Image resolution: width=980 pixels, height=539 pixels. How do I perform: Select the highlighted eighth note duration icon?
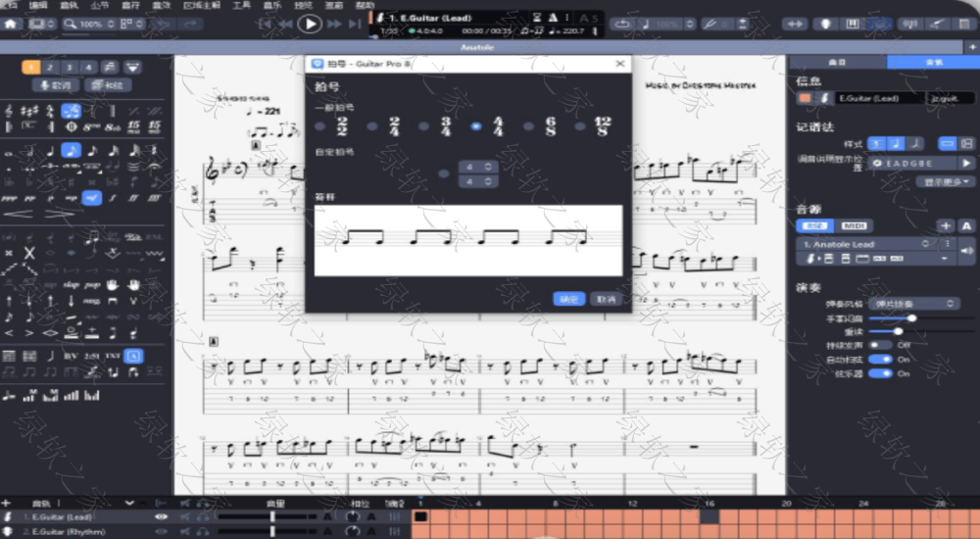(x=71, y=150)
